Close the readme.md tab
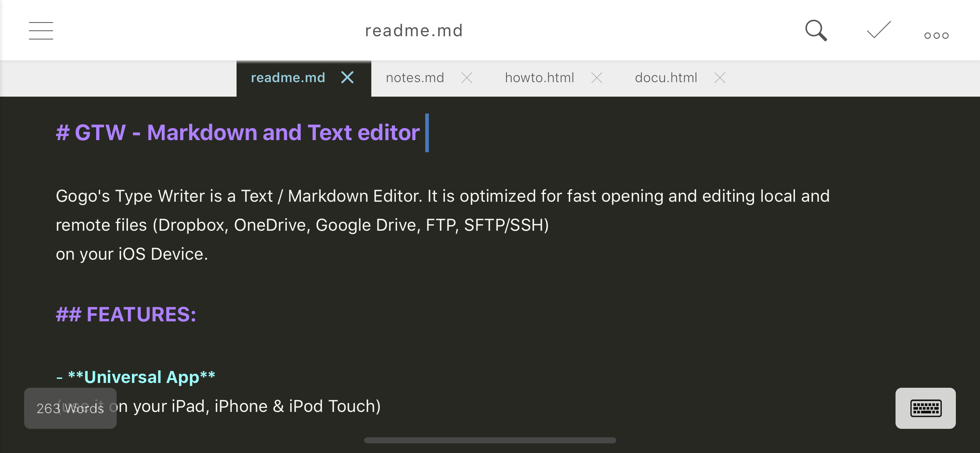The image size is (980, 453). point(348,77)
